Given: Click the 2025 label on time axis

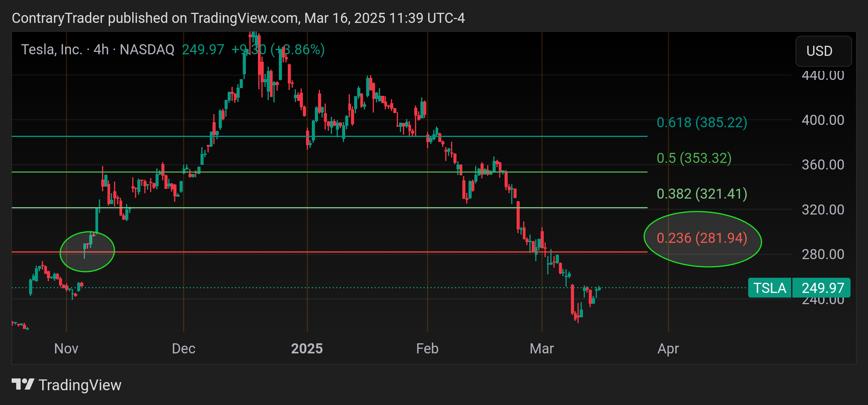Looking at the screenshot, I should coord(307,348).
